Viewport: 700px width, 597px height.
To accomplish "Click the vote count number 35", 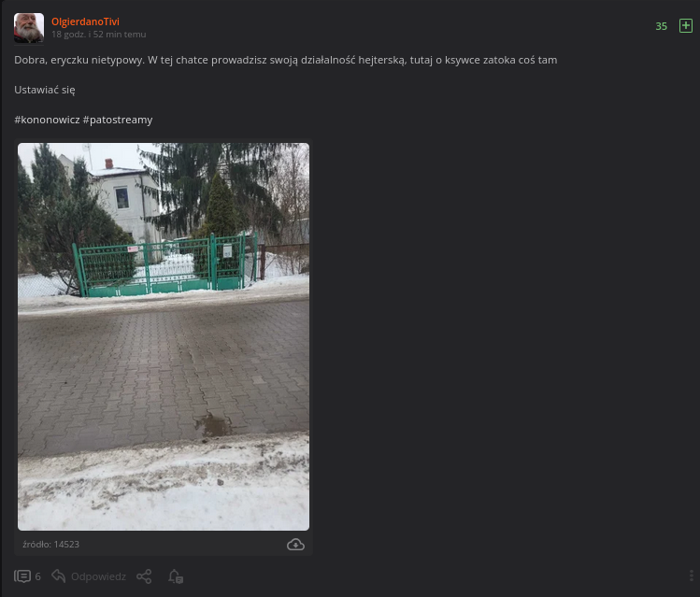I will tap(661, 26).
